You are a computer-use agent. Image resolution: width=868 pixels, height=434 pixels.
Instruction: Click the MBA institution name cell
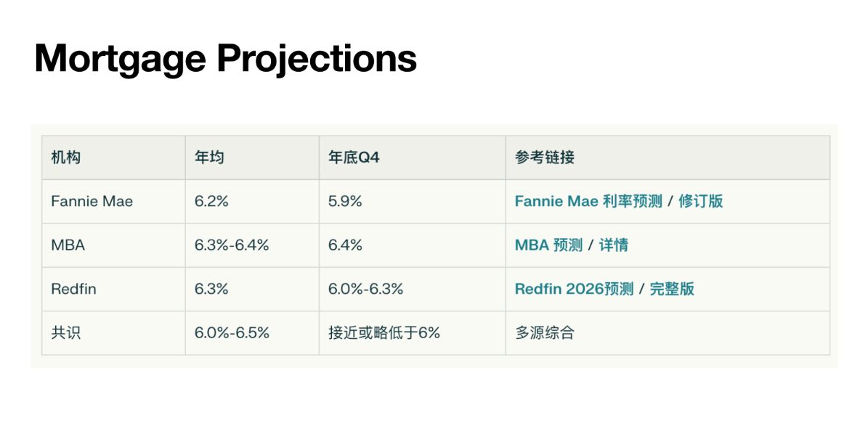(x=113, y=245)
